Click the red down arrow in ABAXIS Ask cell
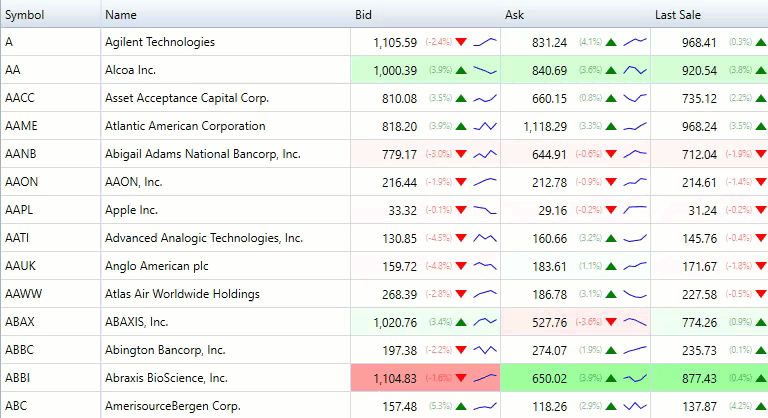768x418 pixels. 611,322
